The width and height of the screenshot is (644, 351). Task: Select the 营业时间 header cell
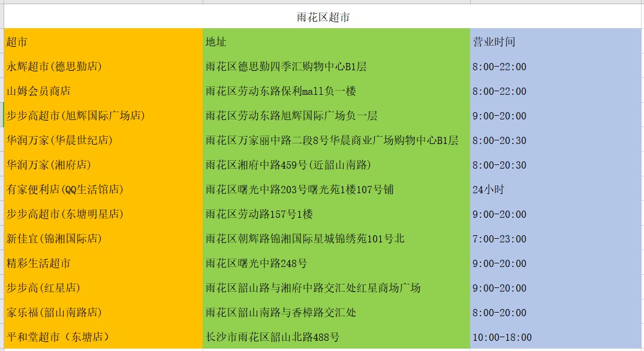click(556, 41)
